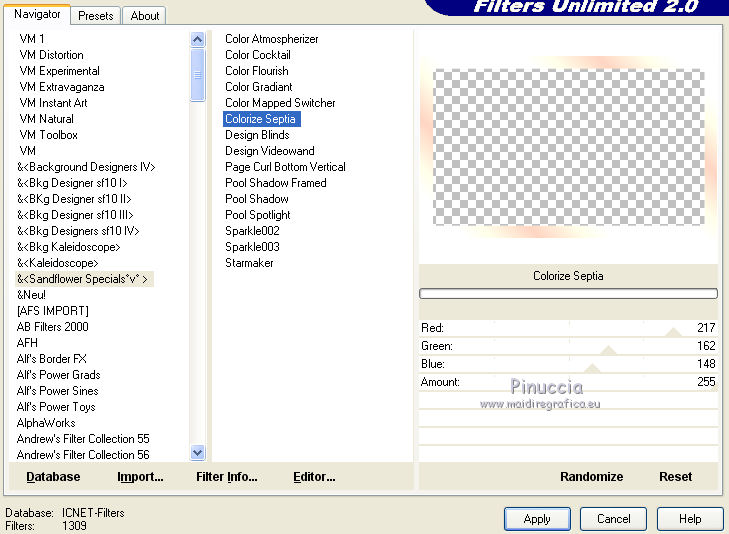Choose the Design Blinds filter
The width and height of the screenshot is (729, 534).
click(257, 135)
